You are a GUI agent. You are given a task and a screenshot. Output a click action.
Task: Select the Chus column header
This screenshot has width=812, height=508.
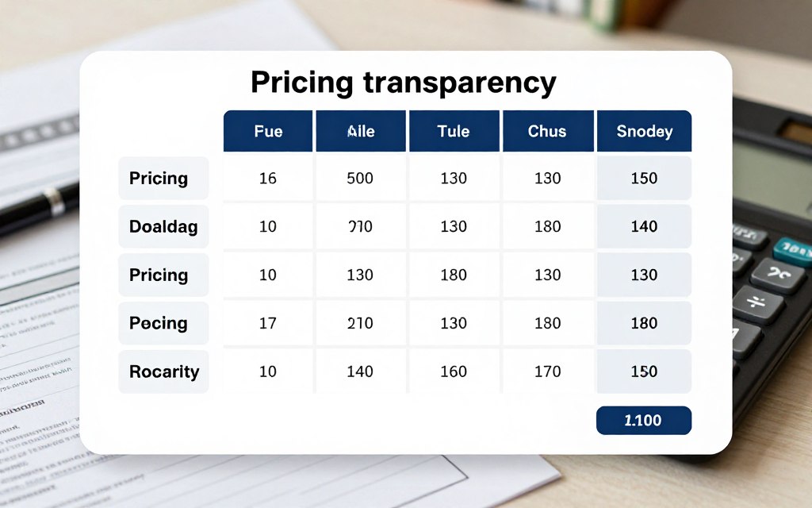pyautogui.click(x=547, y=131)
